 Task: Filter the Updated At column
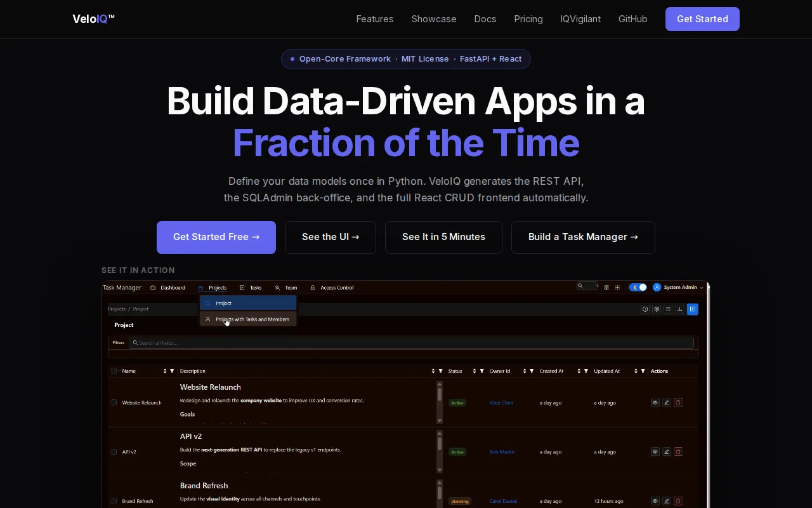click(x=643, y=371)
